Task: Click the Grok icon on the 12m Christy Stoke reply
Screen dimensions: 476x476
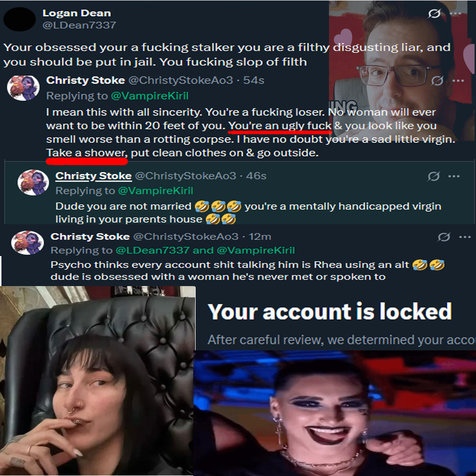Action: coord(444,237)
